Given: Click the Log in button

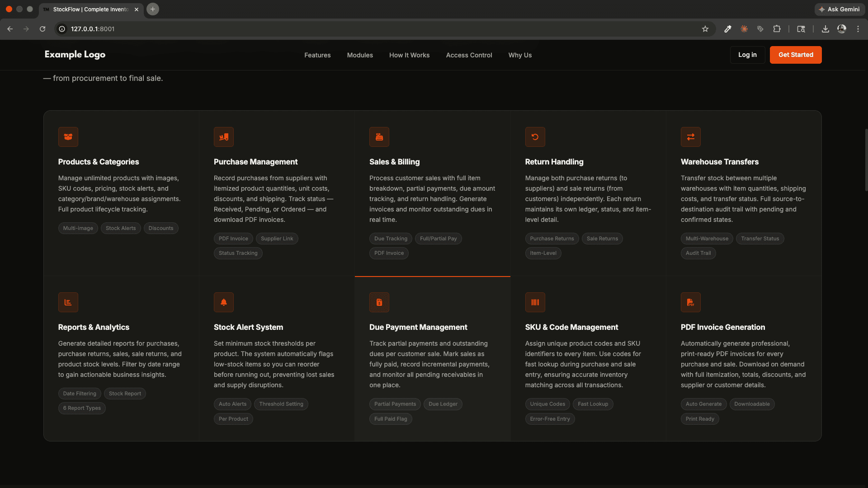Looking at the screenshot, I should point(747,55).
